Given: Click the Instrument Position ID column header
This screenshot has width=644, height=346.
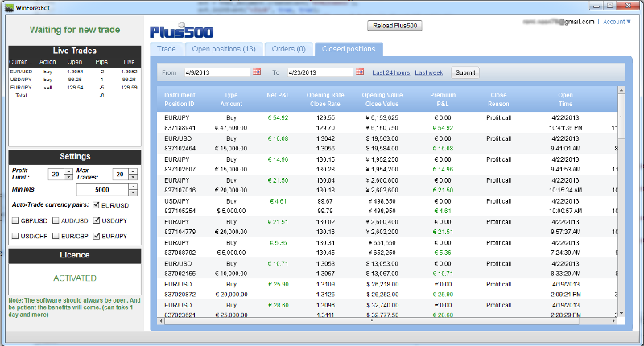Looking at the screenshot, I should (x=180, y=99).
